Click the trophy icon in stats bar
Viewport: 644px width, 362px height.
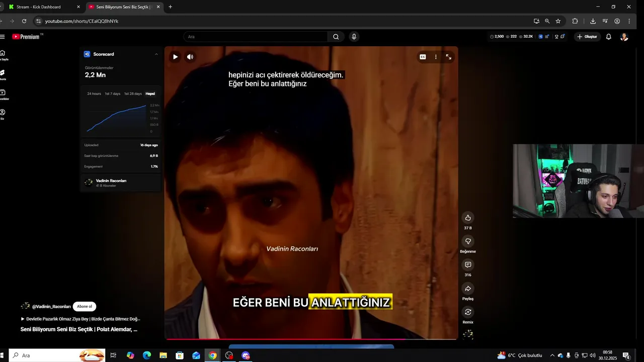(x=556, y=37)
